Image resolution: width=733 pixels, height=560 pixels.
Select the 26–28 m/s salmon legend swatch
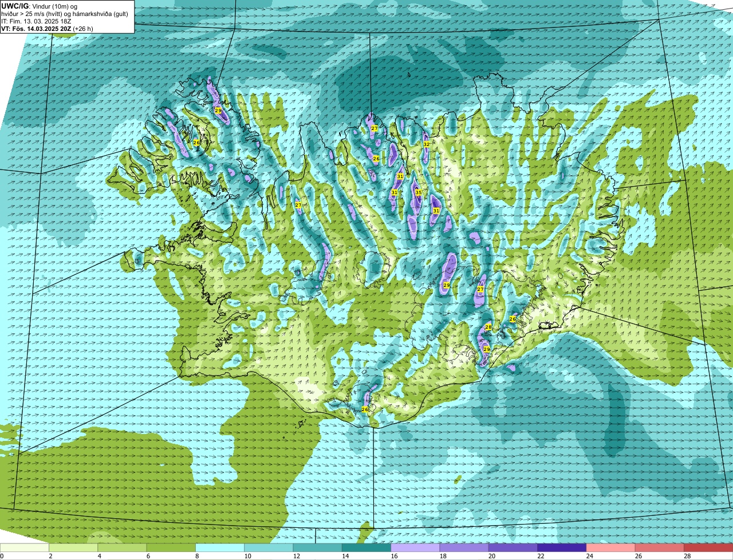[660, 547]
